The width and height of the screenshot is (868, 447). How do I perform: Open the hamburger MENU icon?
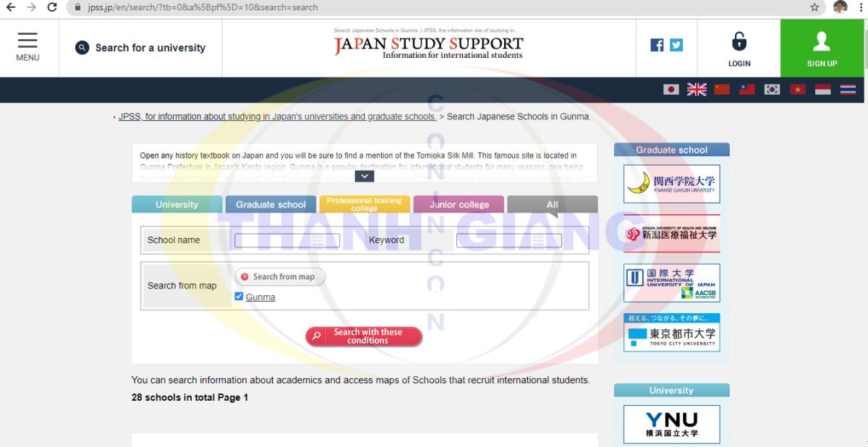click(27, 47)
